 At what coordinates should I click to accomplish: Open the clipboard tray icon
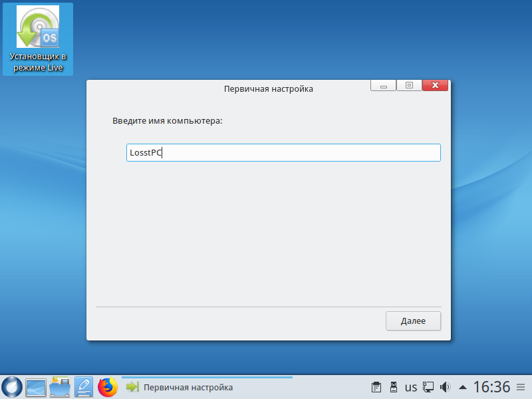[376, 386]
